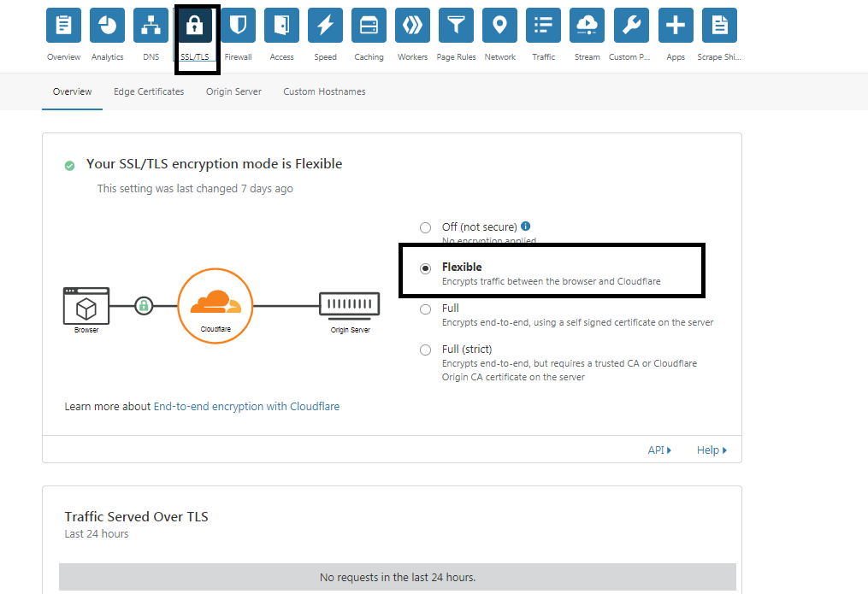
Task: Expand the API section
Action: (659, 450)
